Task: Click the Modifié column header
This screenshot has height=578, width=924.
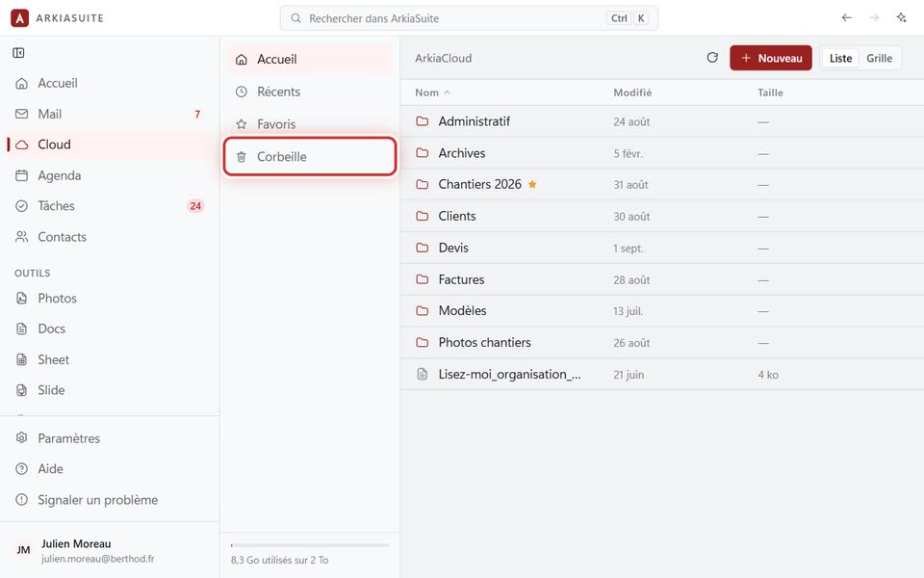Action: (632, 92)
